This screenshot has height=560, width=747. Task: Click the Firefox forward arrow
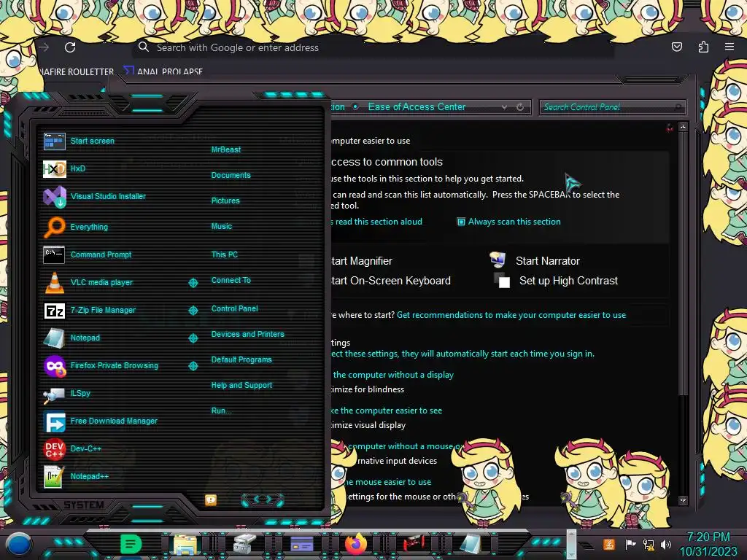[x=44, y=47]
